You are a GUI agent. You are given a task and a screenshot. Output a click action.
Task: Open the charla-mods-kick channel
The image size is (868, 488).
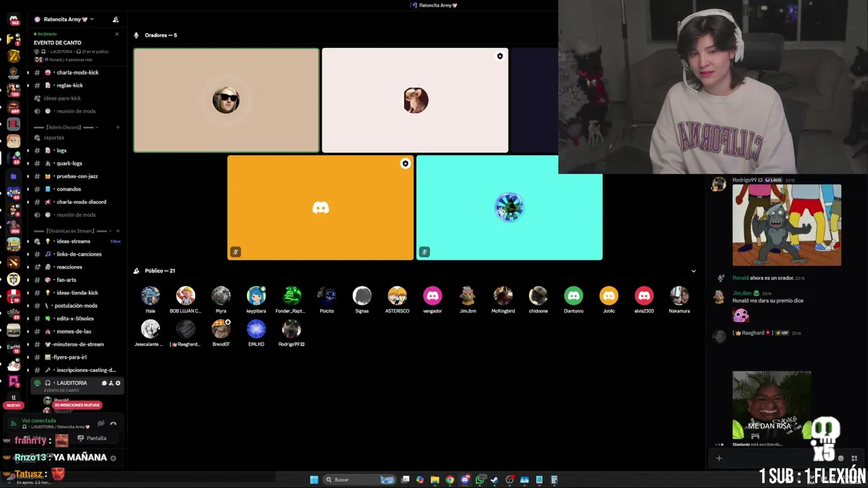pos(77,73)
